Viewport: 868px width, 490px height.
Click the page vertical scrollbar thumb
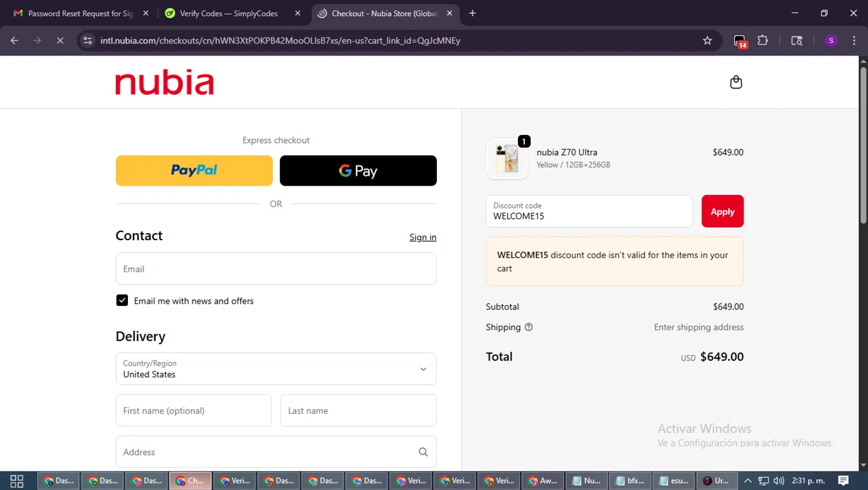click(863, 145)
